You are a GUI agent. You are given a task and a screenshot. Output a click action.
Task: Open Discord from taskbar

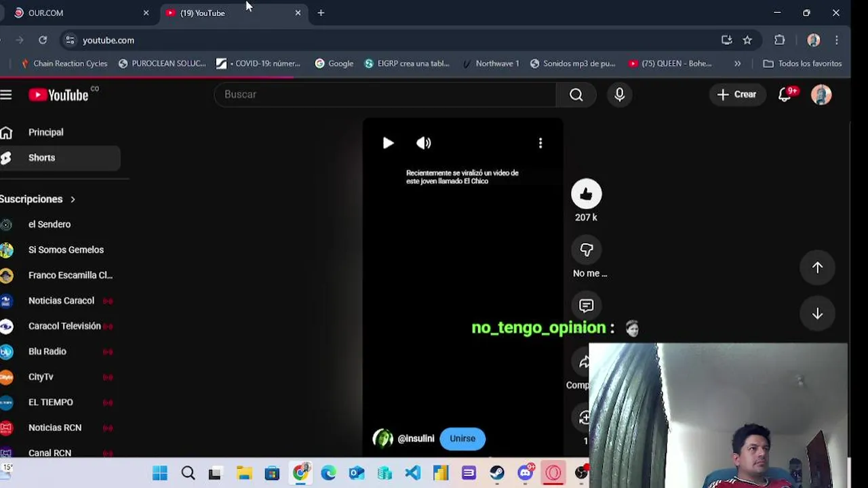coord(526,473)
